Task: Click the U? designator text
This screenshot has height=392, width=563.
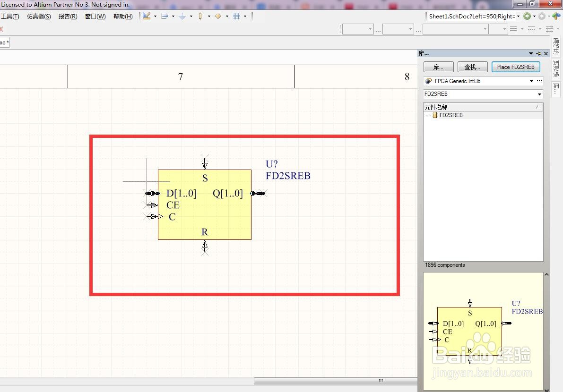Action: (x=272, y=164)
